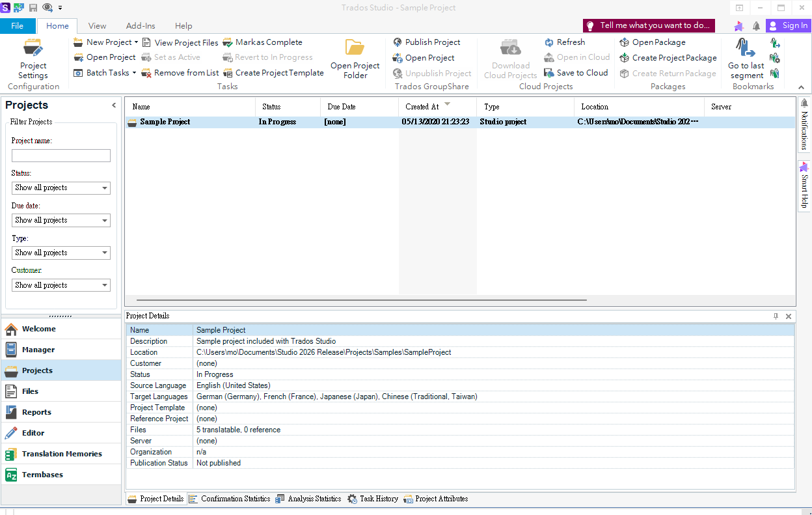Click the eye preview icon in the title bar
Screen dimensions: 812x515
47,8
